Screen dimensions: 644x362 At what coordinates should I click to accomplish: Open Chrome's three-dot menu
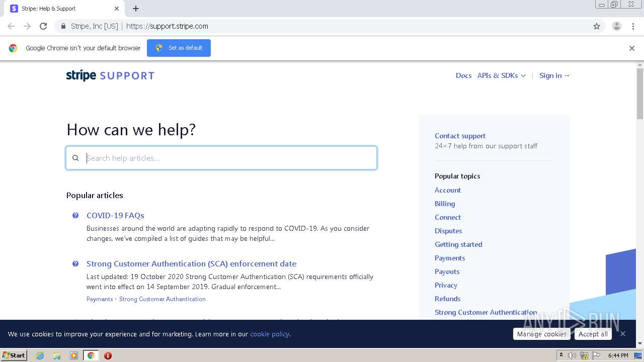(633, 26)
